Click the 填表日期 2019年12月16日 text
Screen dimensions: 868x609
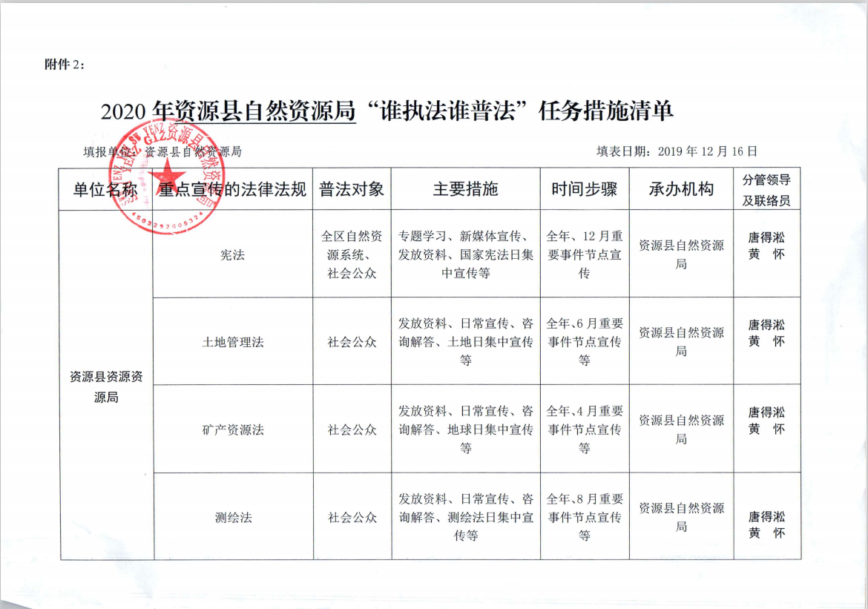point(677,151)
